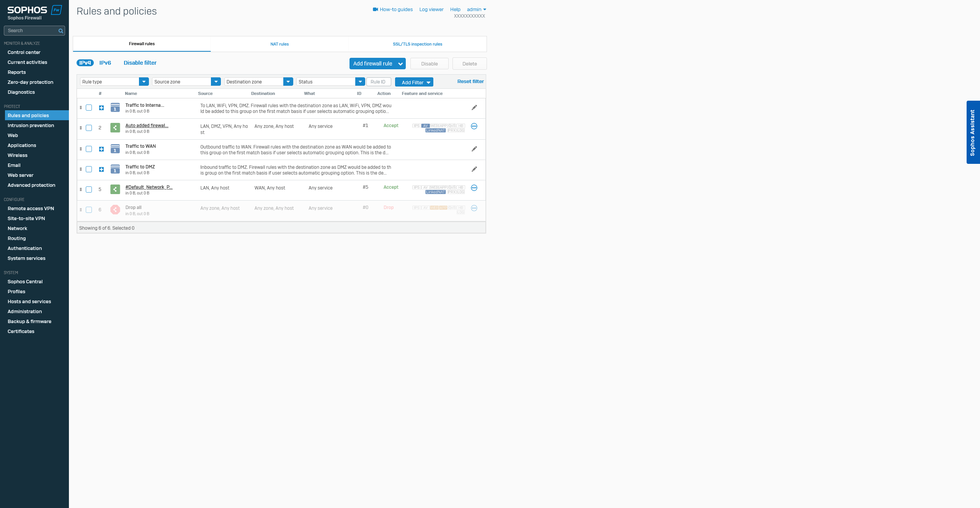
Task: Switch to SSL/TLS inspection rules tab
Action: [x=418, y=44]
